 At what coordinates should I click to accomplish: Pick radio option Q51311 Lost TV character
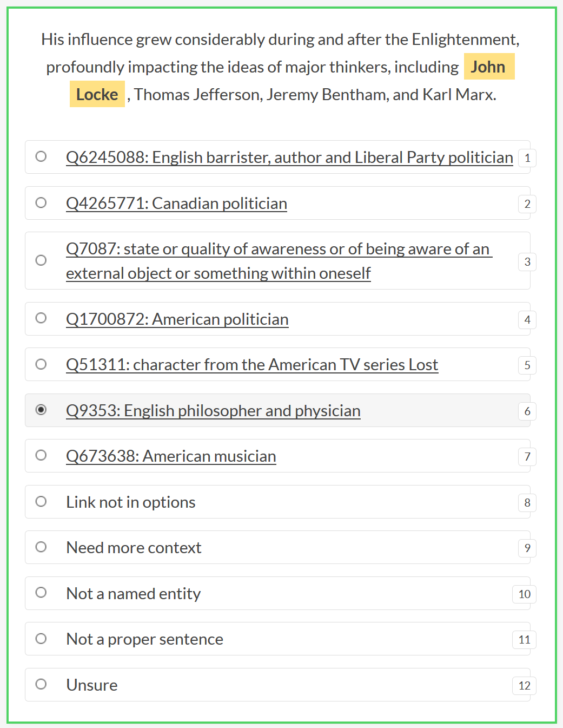click(x=41, y=364)
